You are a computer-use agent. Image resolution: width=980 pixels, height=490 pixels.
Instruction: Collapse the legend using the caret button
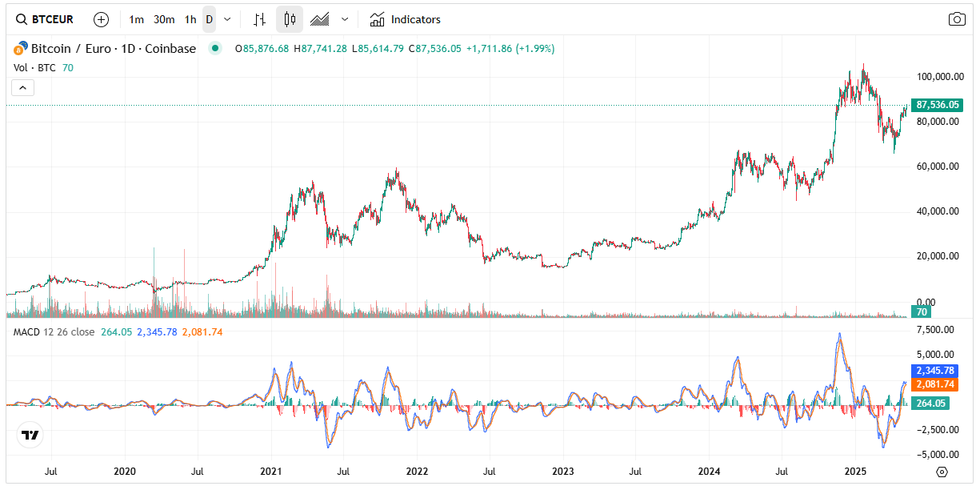(22, 86)
